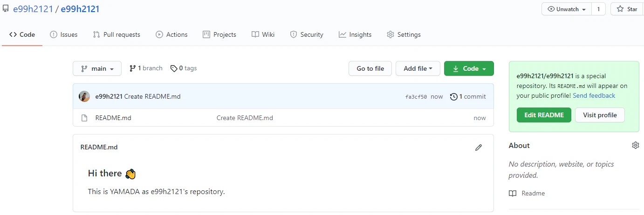
Task: Click the About section gear icon
Action: (636, 145)
